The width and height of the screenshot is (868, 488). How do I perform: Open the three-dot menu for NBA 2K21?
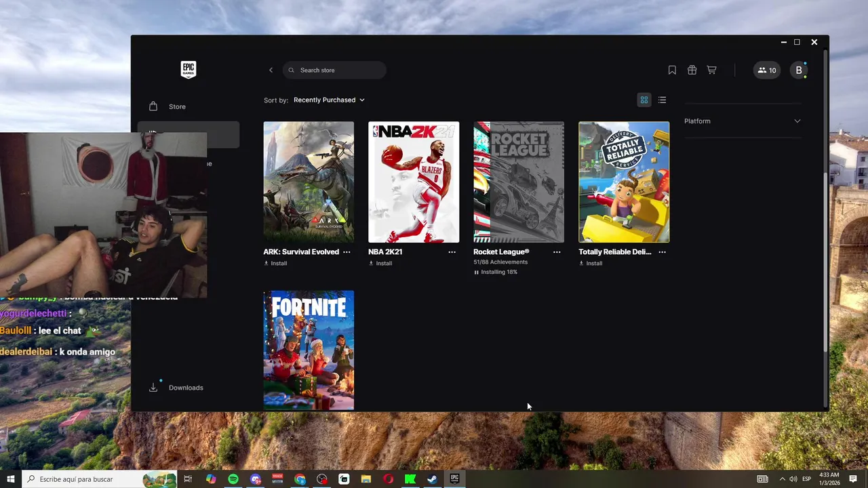[452, 251]
